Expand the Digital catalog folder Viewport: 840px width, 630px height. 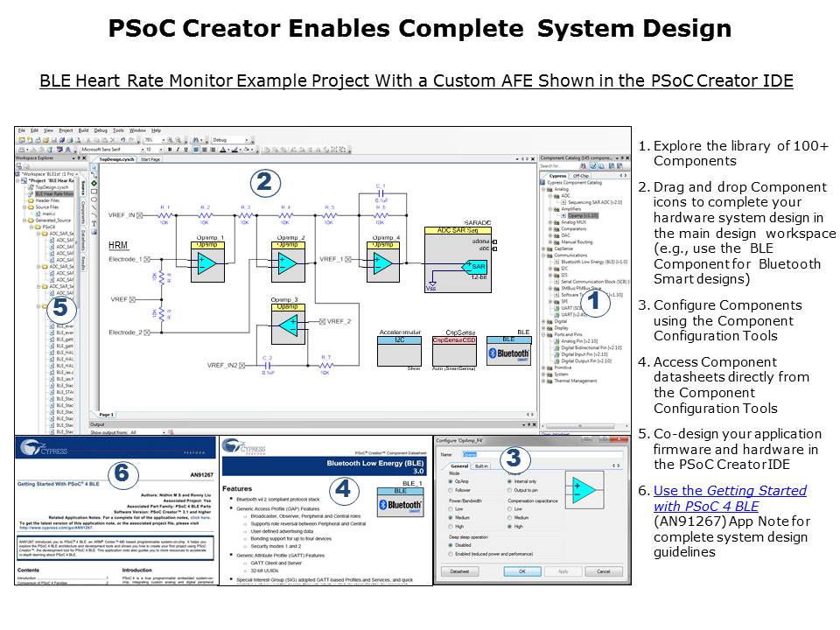tap(545, 321)
